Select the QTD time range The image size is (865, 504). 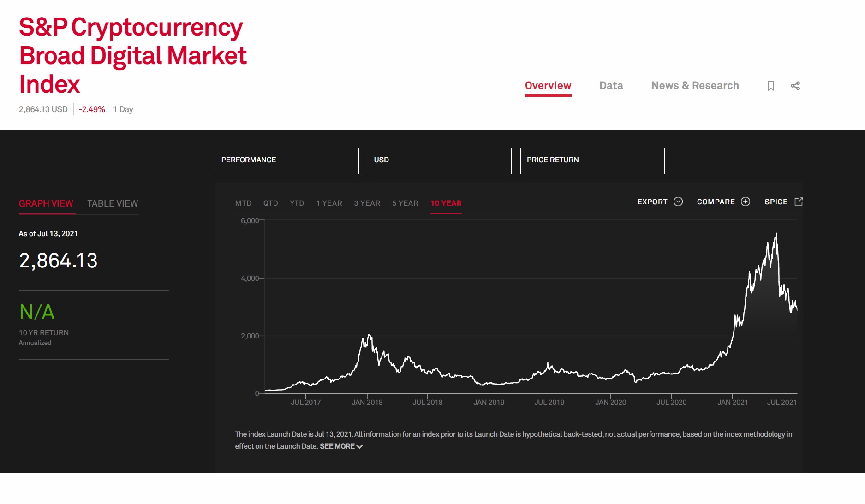pyautogui.click(x=271, y=203)
